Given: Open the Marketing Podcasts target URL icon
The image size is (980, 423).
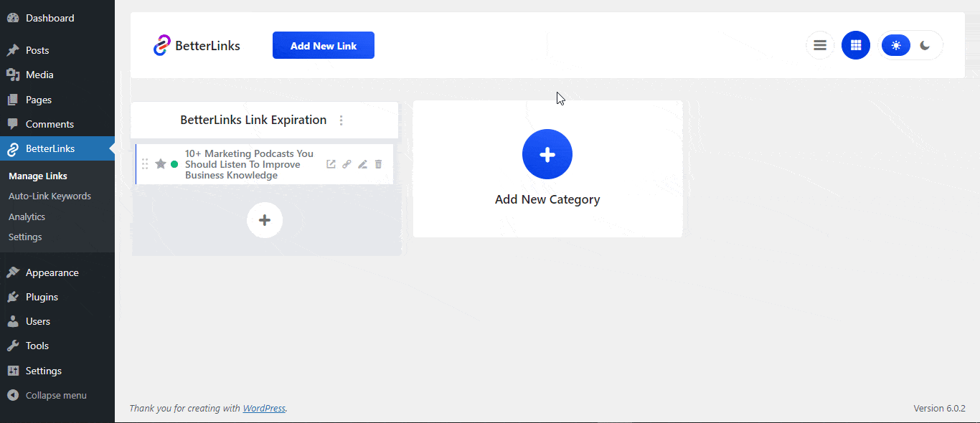Looking at the screenshot, I should (x=331, y=164).
